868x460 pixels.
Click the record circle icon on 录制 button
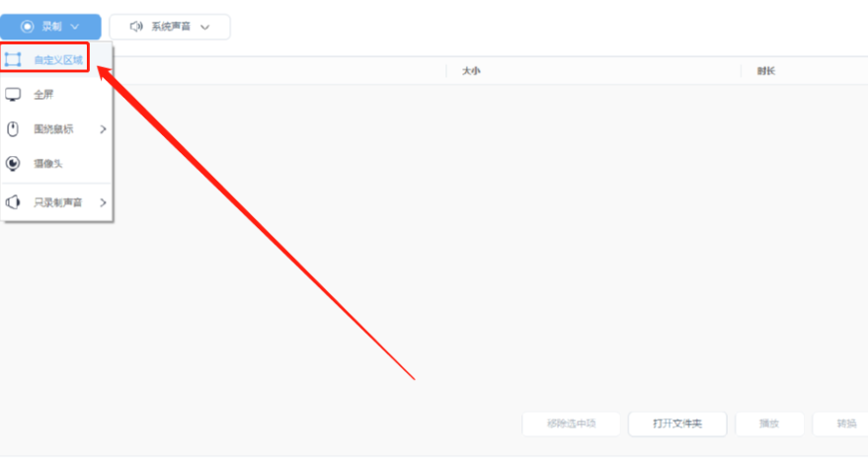tap(27, 27)
